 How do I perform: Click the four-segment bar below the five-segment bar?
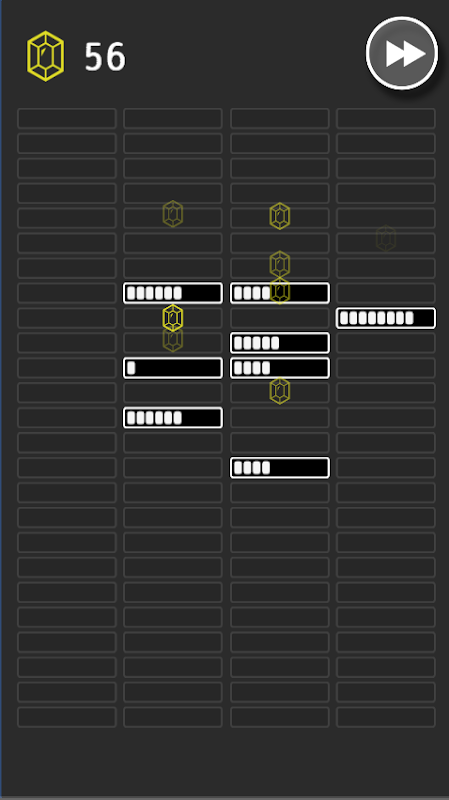[x=280, y=368]
